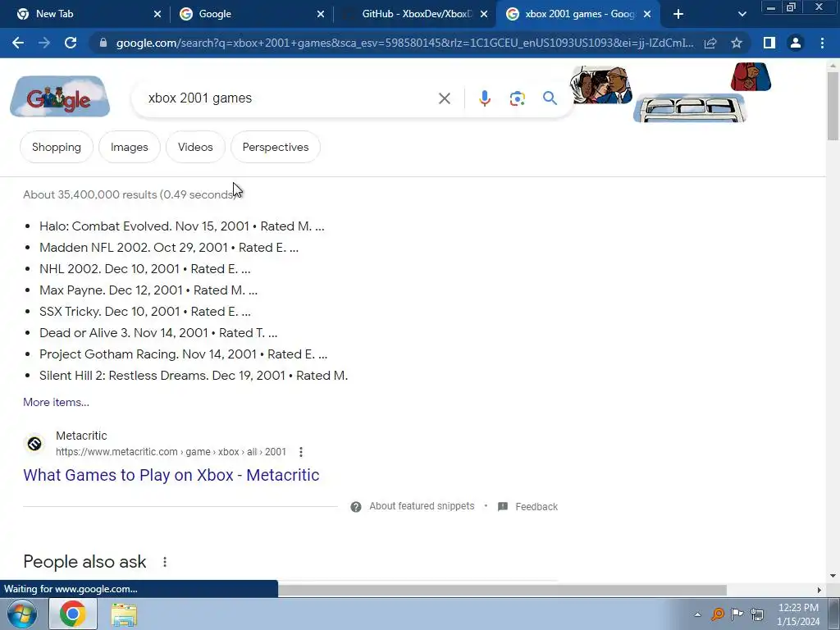Filter results by Shopping
The height and width of the screenshot is (630, 840).
tap(57, 147)
